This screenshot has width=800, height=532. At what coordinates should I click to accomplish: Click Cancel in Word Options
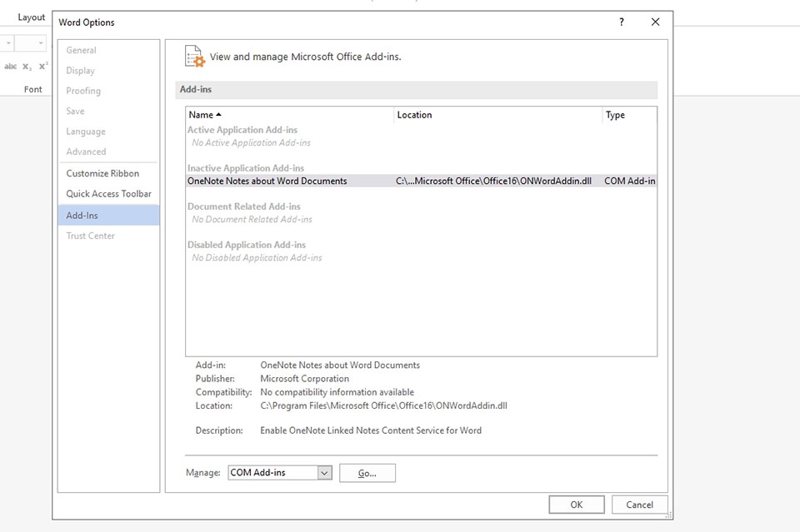pos(639,505)
